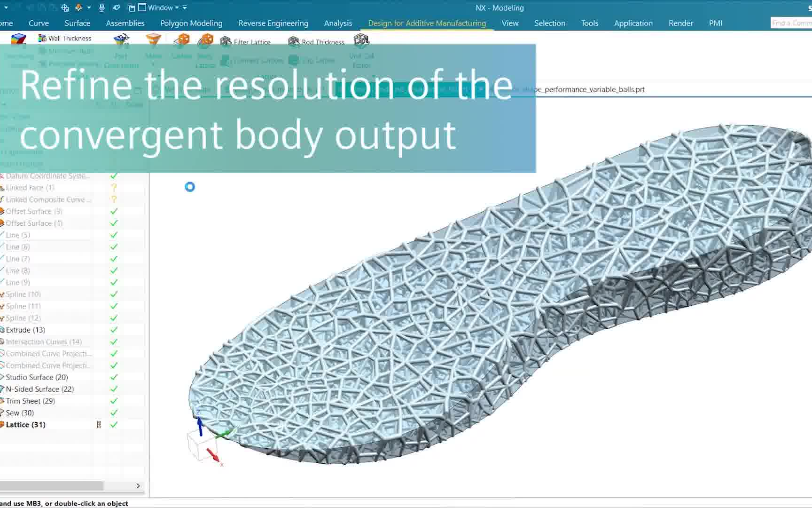
Task: Click the Port Connection ribbon icon
Action: point(121,40)
